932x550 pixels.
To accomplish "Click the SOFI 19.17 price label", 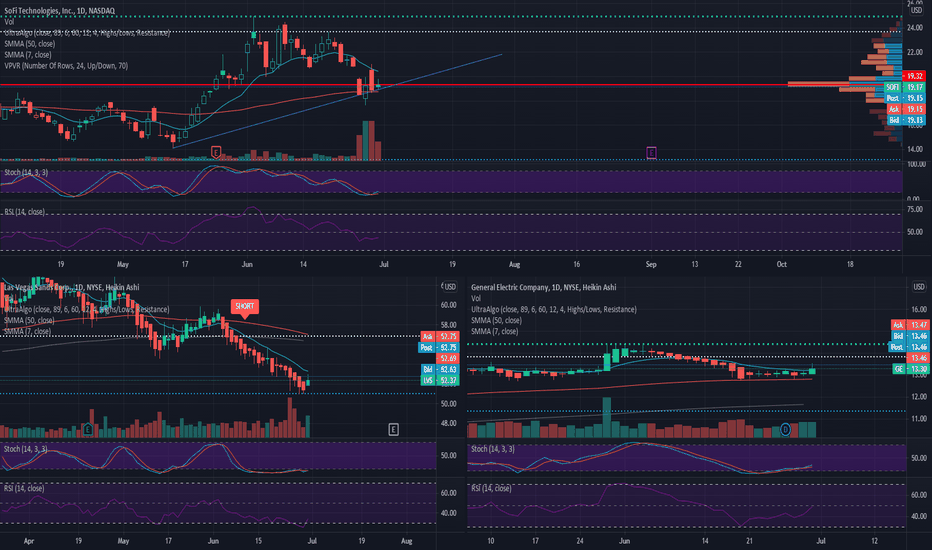I will [905, 87].
